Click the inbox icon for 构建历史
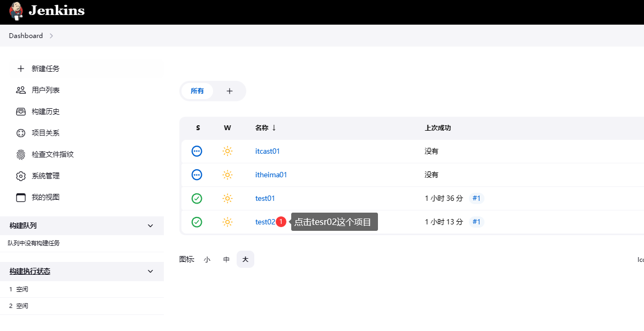 [21, 111]
